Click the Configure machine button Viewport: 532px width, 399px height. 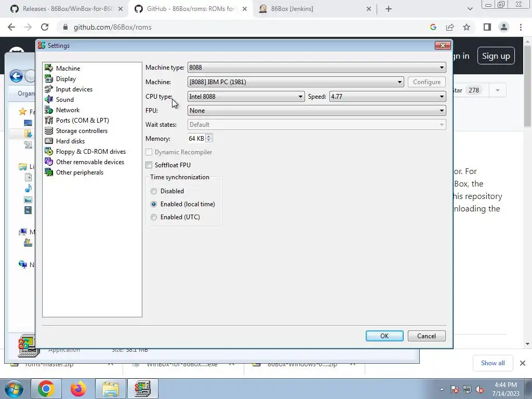[427, 82]
